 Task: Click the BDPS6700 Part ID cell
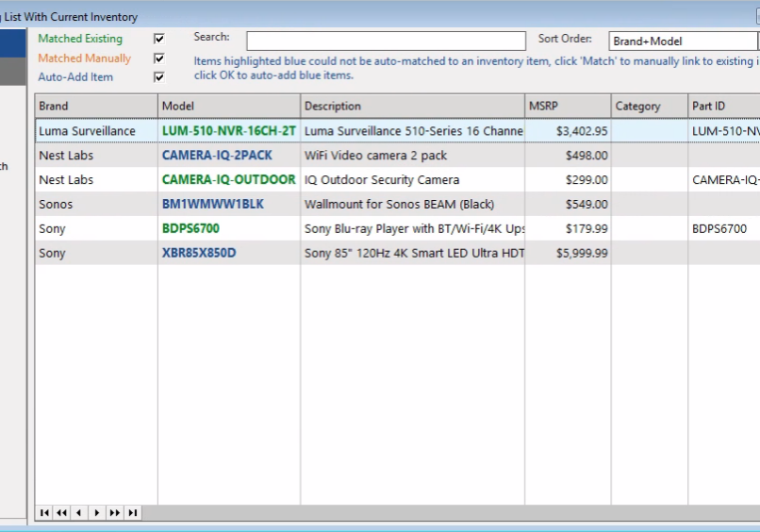pos(724,228)
